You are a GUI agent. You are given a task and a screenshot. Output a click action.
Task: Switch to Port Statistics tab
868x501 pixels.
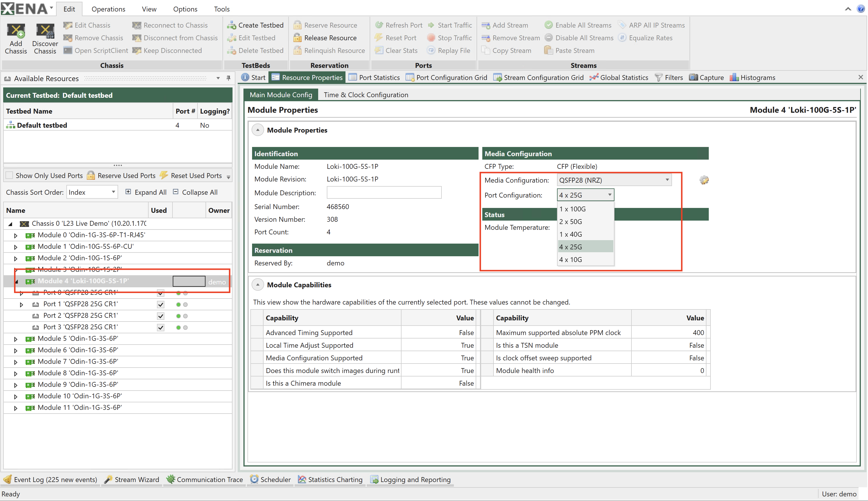point(374,77)
